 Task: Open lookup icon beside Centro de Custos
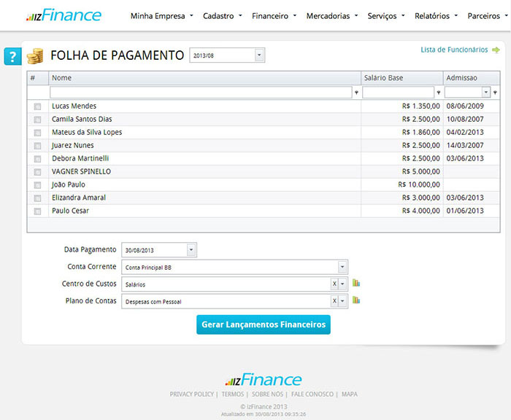click(x=357, y=283)
